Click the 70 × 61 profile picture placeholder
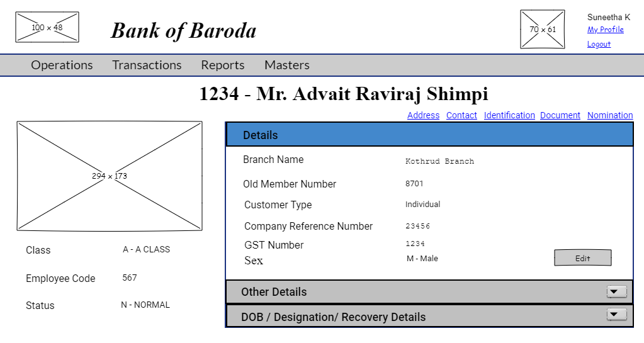 click(x=542, y=29)
